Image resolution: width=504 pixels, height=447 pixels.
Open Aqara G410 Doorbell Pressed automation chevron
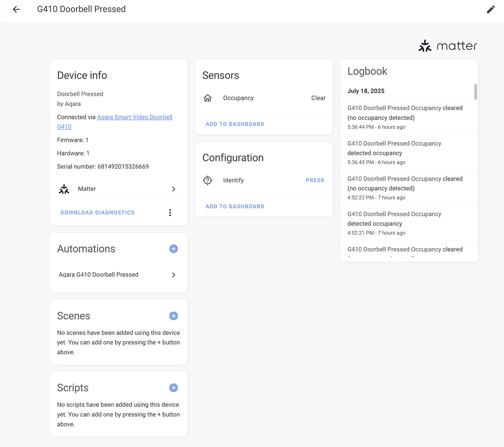click(173, 275)
